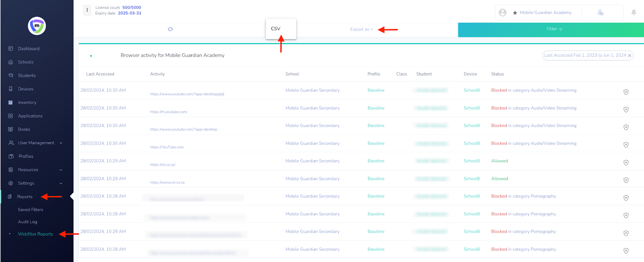Select CSV from the export menu
The image size is (644, 262).
276,29
